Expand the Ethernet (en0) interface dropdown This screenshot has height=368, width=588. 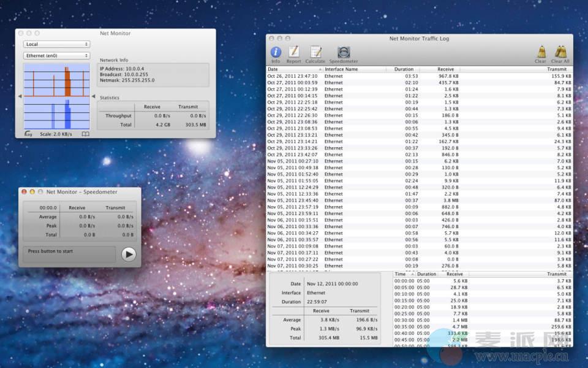56,56
